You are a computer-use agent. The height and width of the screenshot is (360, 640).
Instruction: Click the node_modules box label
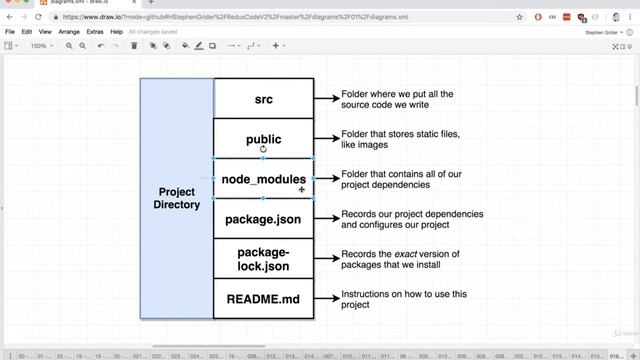point(264,179)
